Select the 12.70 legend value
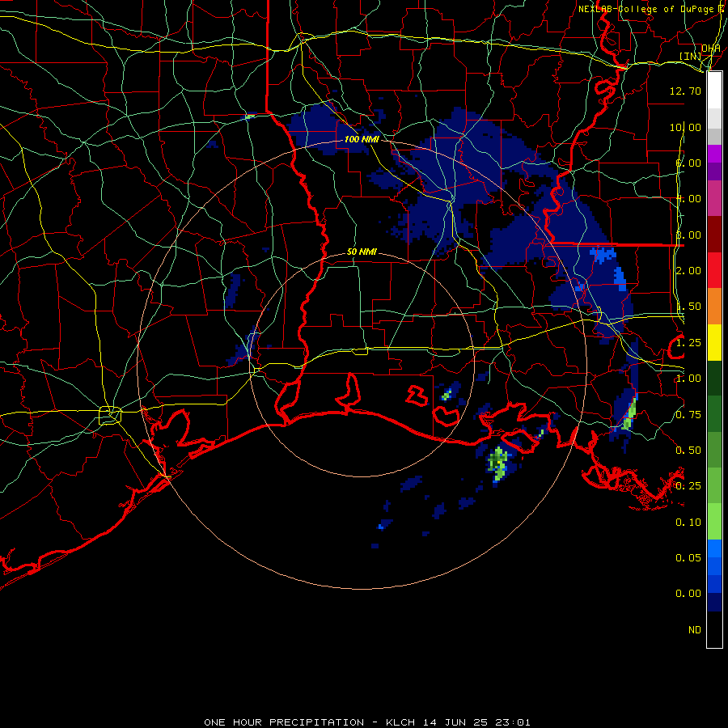 [x=685, y=91]
